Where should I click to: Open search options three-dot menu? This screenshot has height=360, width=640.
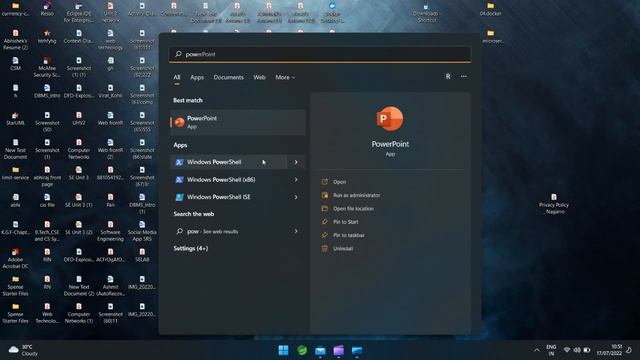click(464, 76)
